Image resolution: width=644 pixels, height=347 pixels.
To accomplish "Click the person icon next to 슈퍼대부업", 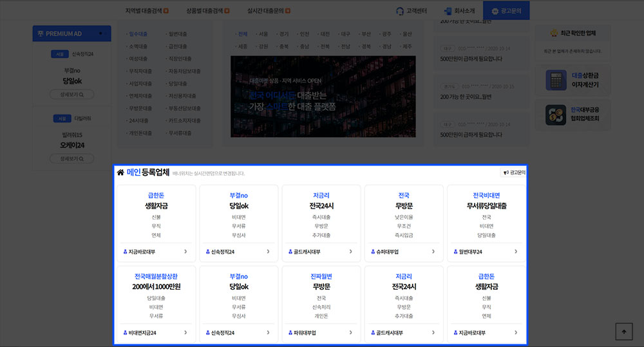I will coord(372,252).
